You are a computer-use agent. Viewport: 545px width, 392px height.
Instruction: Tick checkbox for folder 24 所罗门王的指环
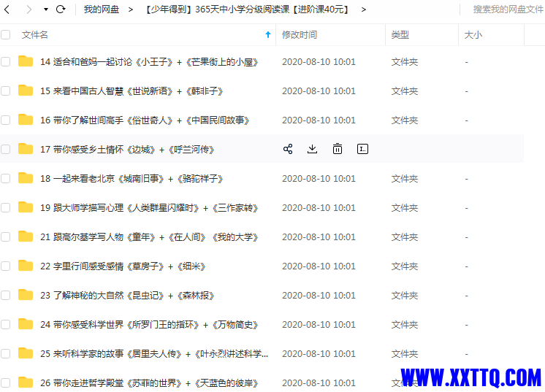coord(6,324)
